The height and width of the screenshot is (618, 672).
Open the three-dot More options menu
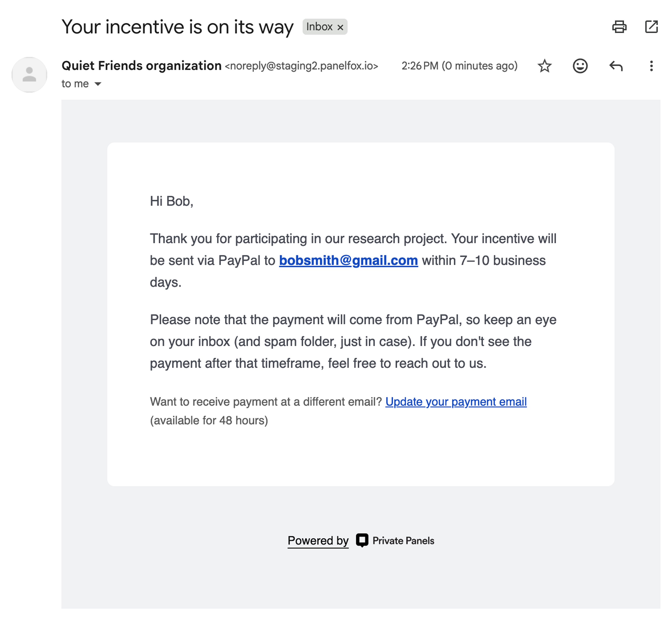651,66
